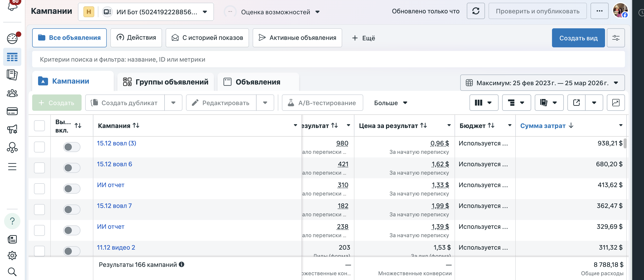Open the notifications bell icon
The image size is (644, 280).
point(12,6)
